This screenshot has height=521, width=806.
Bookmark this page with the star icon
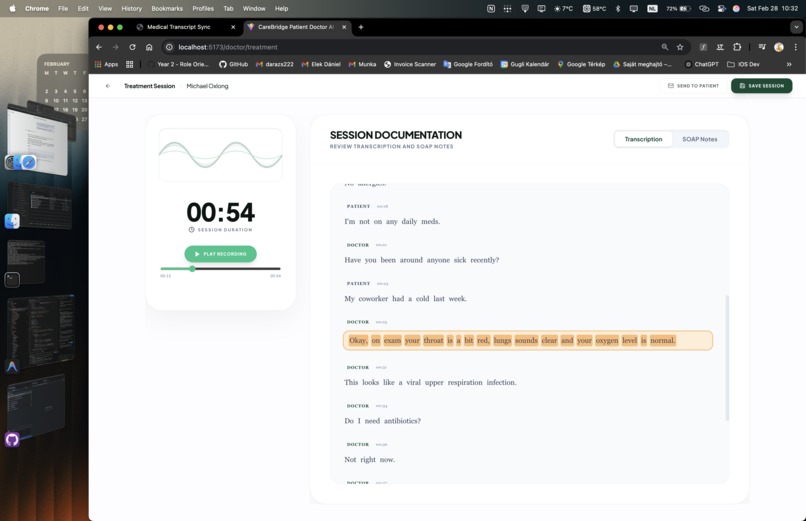tap(680, 47)
